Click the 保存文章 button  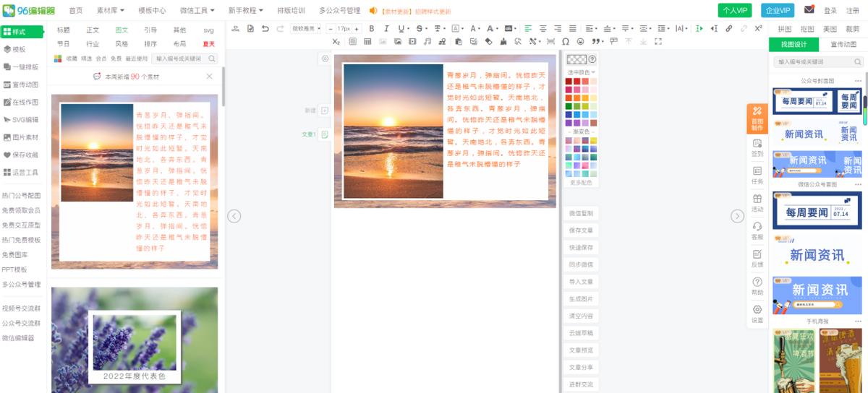(x=581, y=230)
